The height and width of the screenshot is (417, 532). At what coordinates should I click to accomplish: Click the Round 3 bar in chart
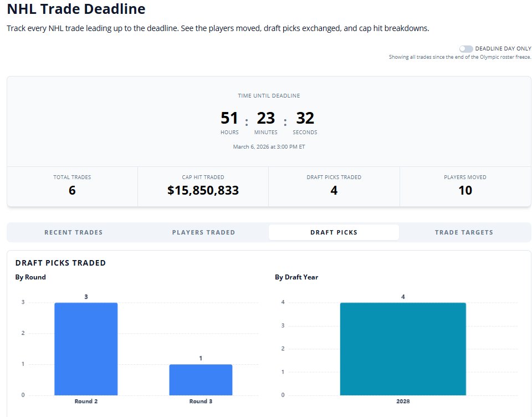pos(201,380)
